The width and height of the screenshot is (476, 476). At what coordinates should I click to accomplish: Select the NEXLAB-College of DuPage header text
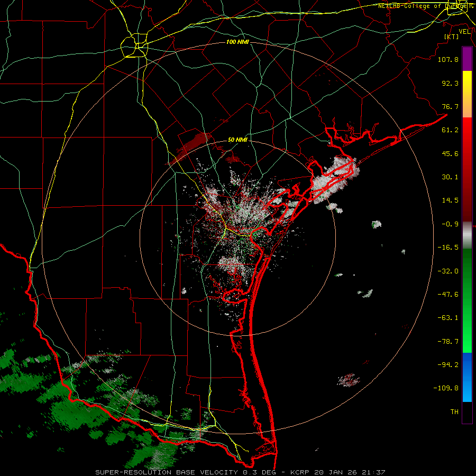coord(425,6)
